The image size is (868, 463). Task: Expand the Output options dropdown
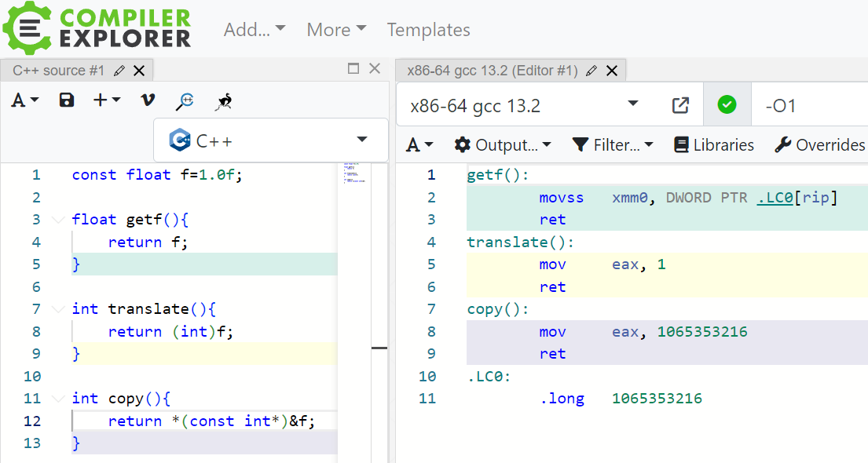pyautogui.click(x=503, y=145)
